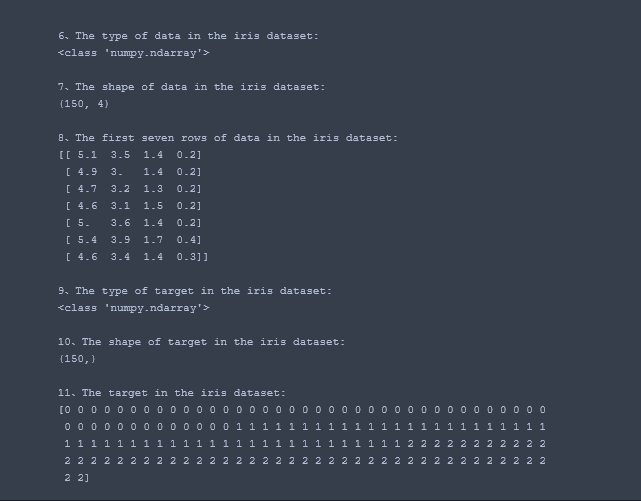Click the numpy.ndarray class line under item 6
The height and width of the screenshot is (501, 641).
pos(134,53)
